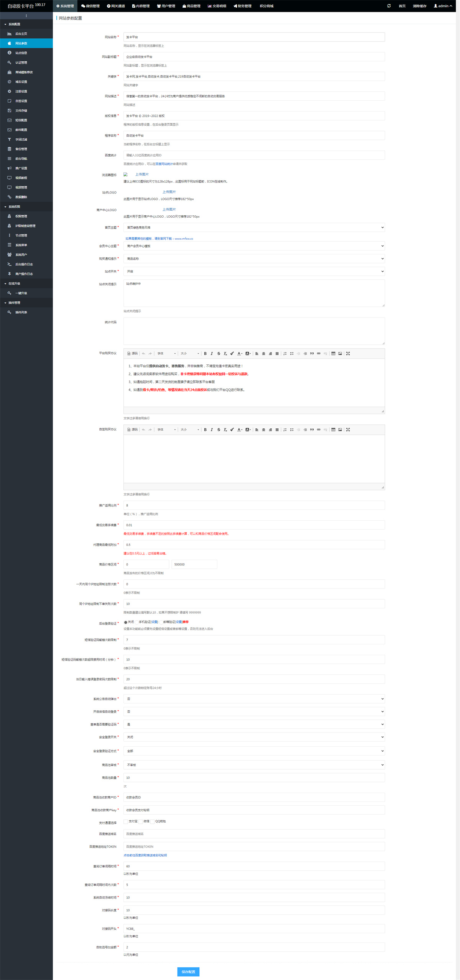
Task: Maximize the 自签购买协议 editor with fullscreen icon
Action: click(348, 429)
